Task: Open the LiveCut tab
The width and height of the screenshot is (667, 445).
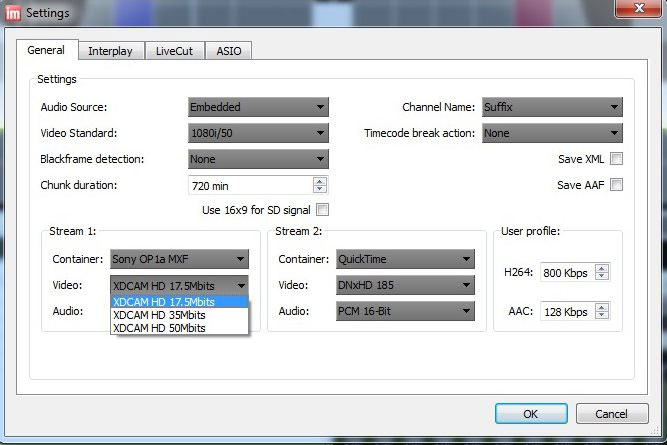Action: click(x=174, y=51)
